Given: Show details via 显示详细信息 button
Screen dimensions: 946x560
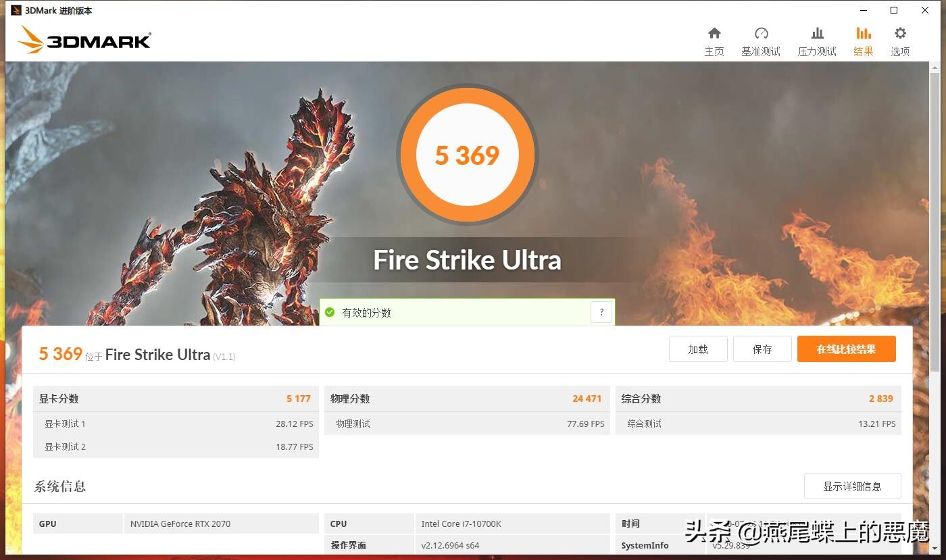Looking at the screenshot, I should [x=852, y=486].
